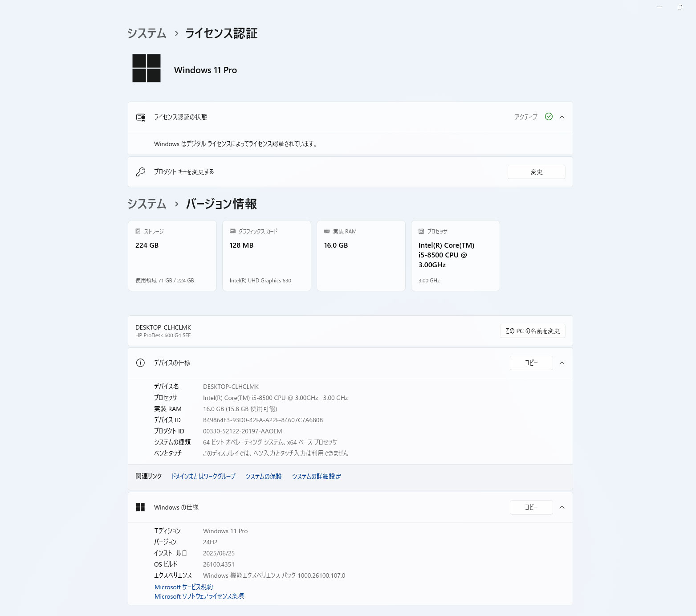
Task: Click 使用領域 71 GB / 224 GB text
Action: 165,281
